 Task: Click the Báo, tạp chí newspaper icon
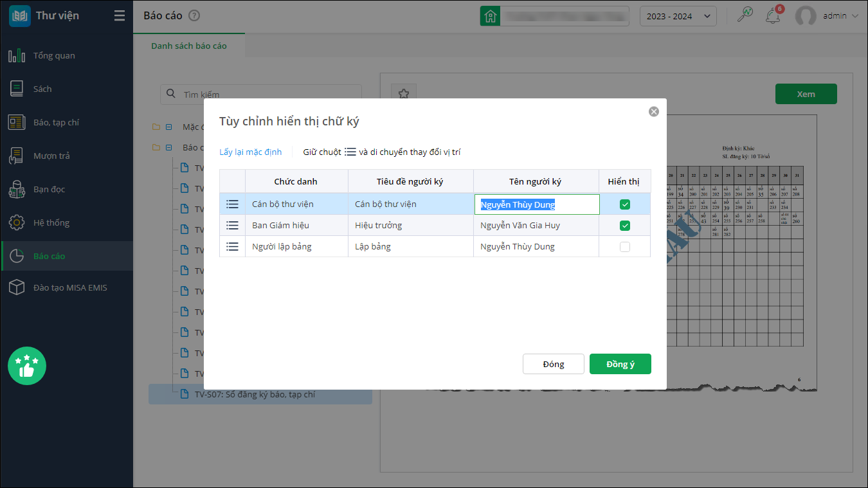tap(17, 123)
